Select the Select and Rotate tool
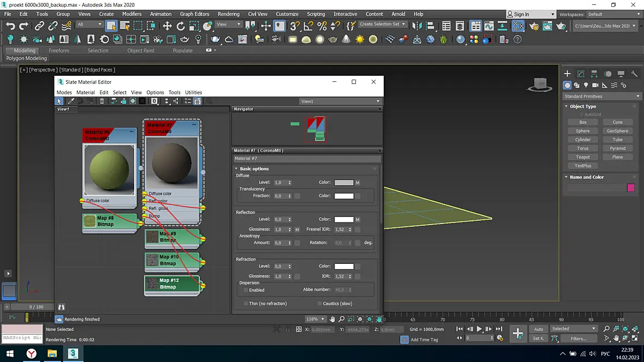Screen dimensions: 644x362 [181, 26]
